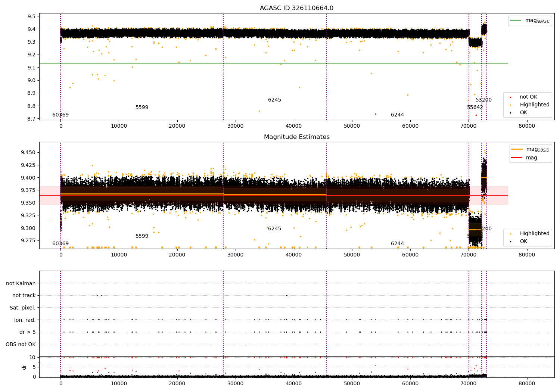Click the 'OBS not OK' axis label
560x392 pixels.
tap(21, 344)
